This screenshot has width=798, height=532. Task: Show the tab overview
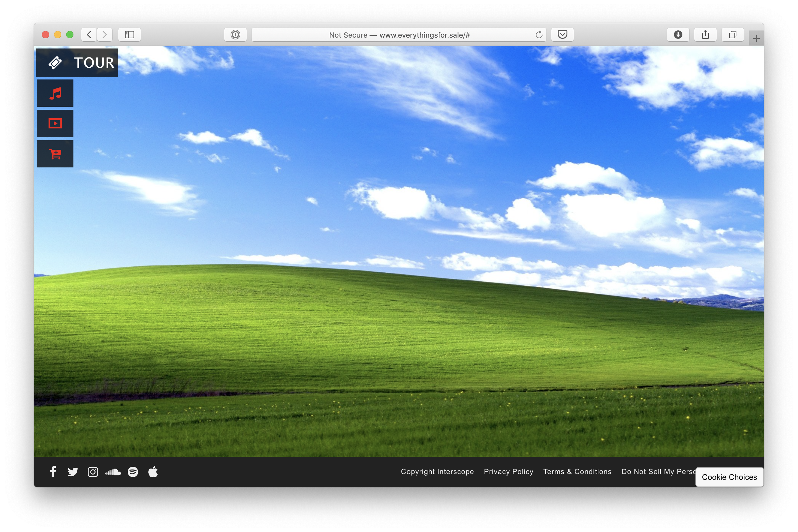point(732,35)
